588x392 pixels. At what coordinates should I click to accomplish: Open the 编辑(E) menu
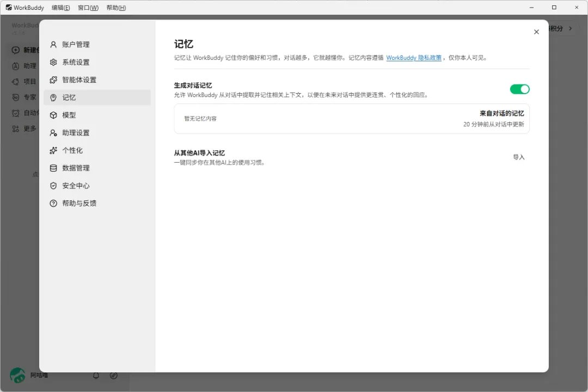click(x=61, y=8)
